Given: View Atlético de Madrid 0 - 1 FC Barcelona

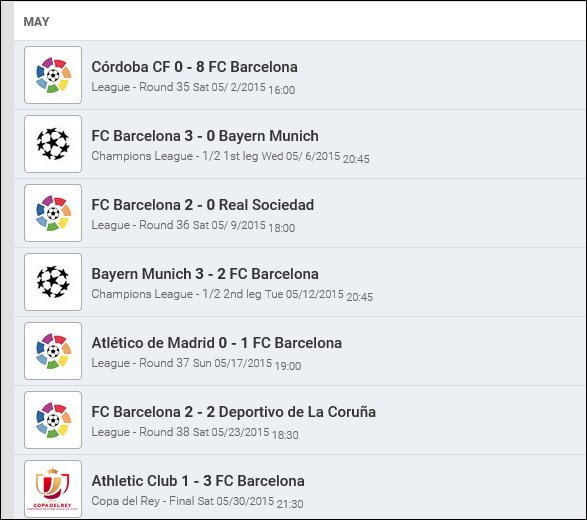Looking at the screenshot, I should (217, 343).
